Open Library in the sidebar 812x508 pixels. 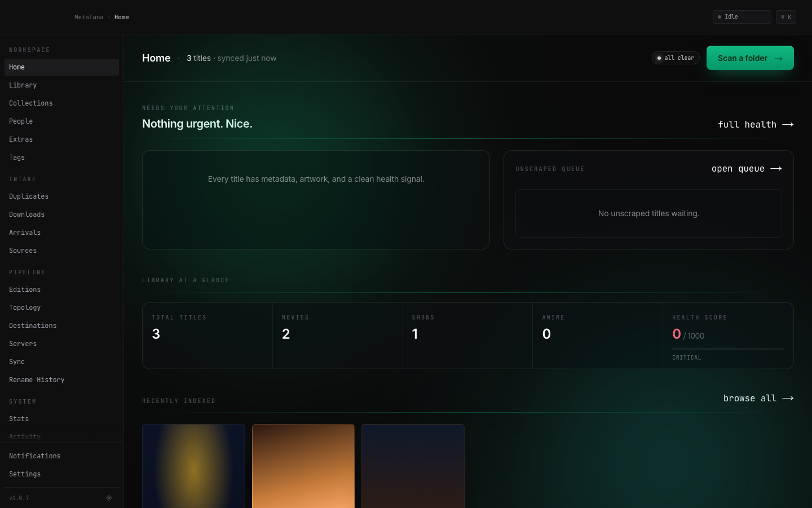[x=61, y=85]
